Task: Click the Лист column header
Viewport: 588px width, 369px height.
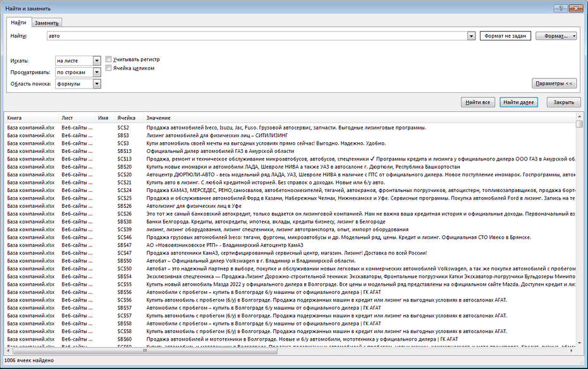Action: 77,118
